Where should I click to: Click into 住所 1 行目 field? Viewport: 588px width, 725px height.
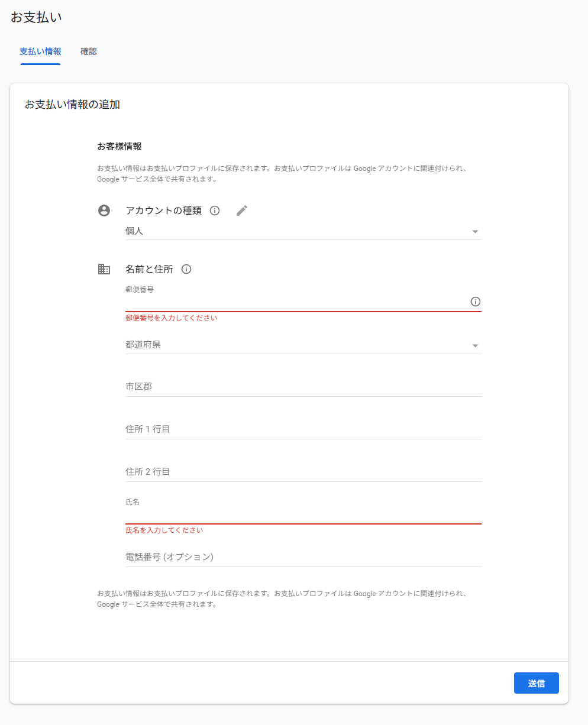(x=303, y=429)
